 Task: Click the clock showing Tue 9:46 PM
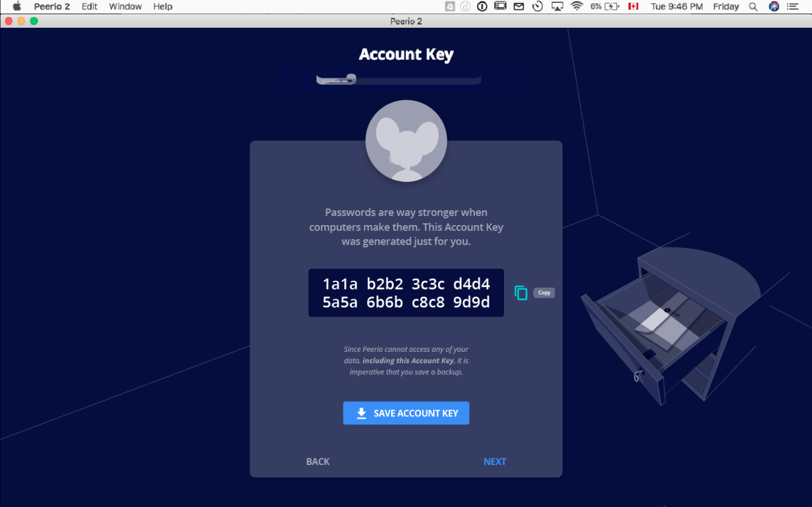677,7
